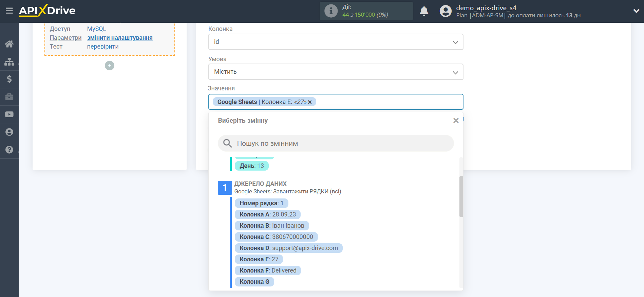Open the profile sidebar icon
This screenshot has height=297, width=644.
click(x=9, y=132)
